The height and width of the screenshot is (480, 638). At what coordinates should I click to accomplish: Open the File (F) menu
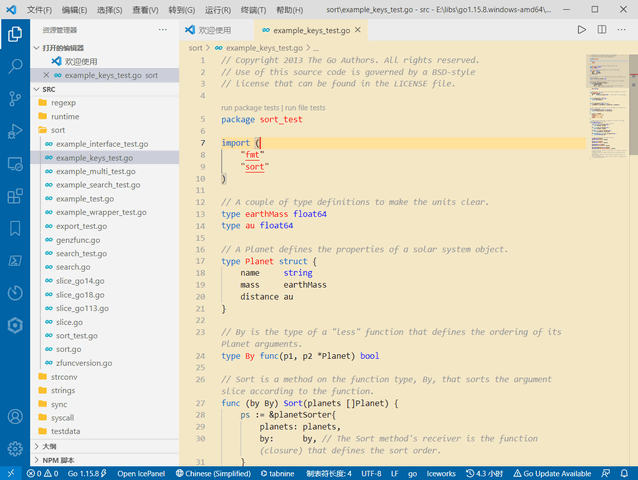39,10
